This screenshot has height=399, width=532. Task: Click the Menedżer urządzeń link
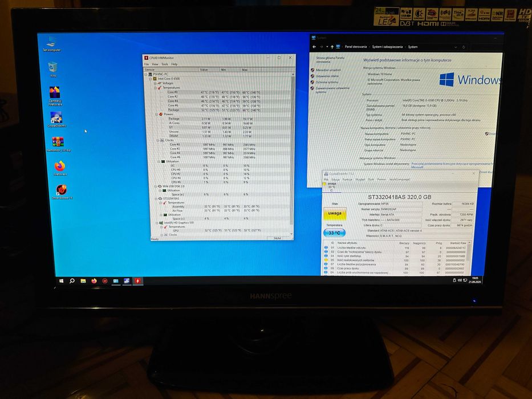click(328, 70)
